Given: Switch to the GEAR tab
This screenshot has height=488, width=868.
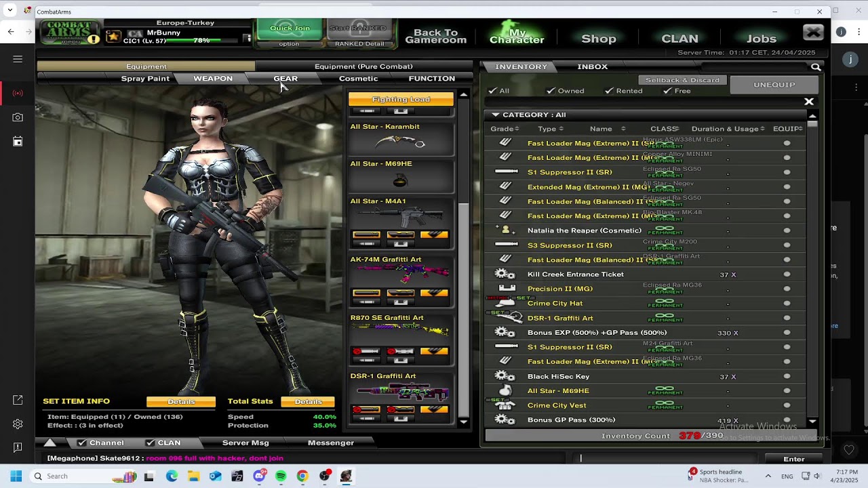Looking at the screenshot, I should point(285,79).
